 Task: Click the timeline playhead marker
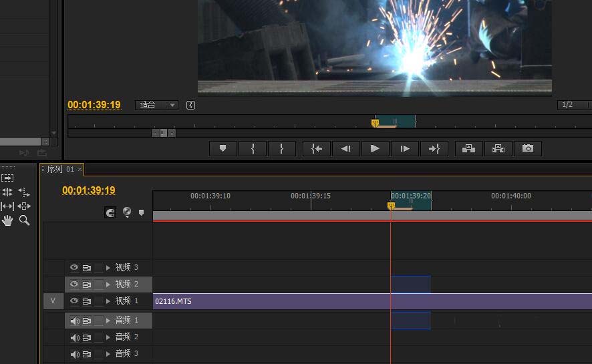coord(391,206)
